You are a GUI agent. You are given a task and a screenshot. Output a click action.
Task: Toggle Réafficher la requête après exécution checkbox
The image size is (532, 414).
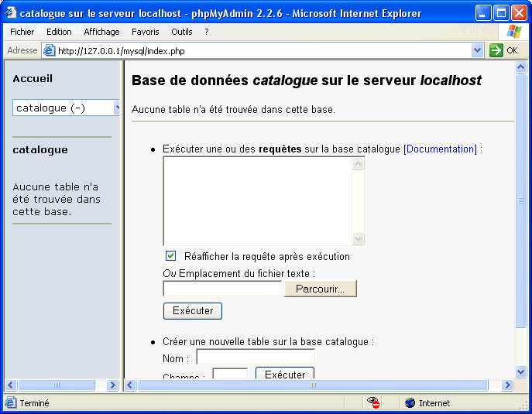point(170,256)
